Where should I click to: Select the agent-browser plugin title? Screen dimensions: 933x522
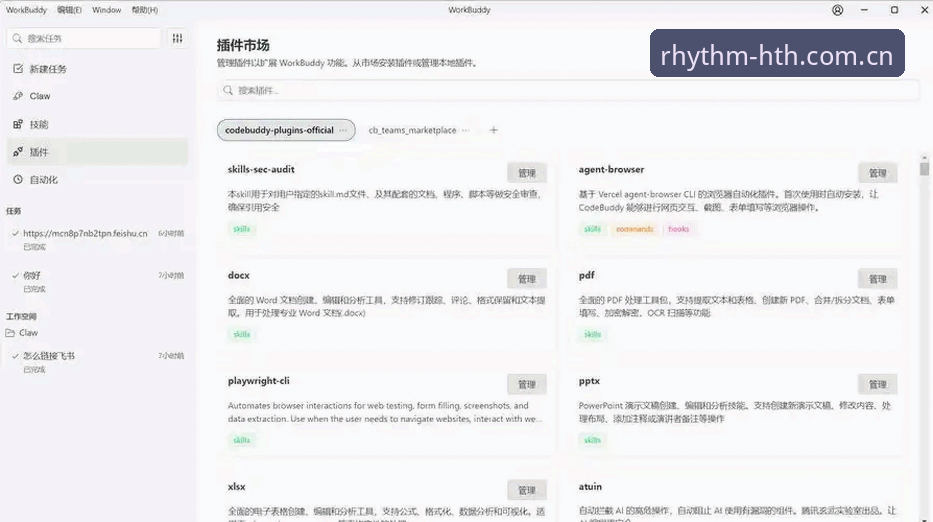611,169
